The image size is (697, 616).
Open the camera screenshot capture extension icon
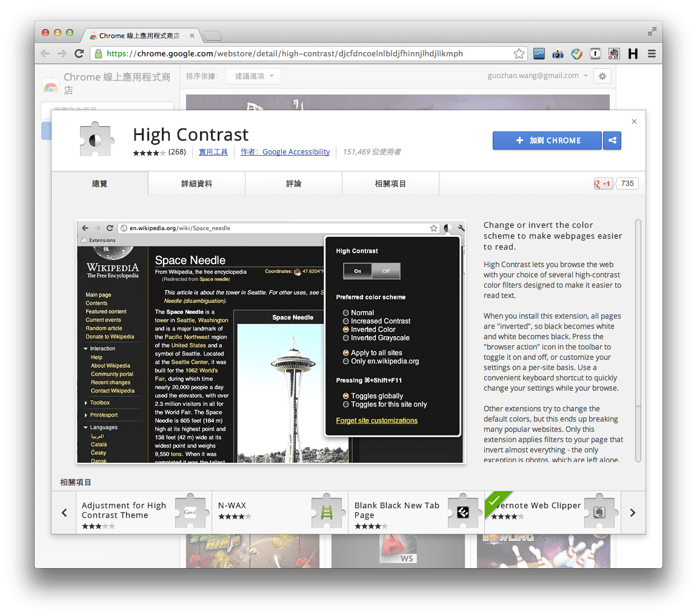coord(558,53)
